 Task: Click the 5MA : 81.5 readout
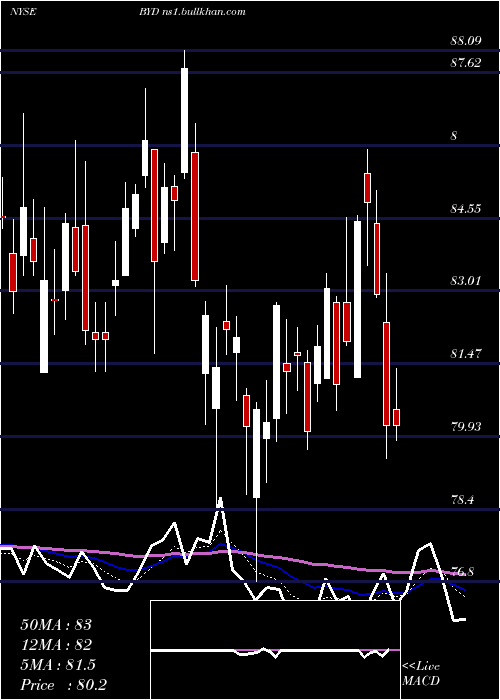click(x=58, y=665)
